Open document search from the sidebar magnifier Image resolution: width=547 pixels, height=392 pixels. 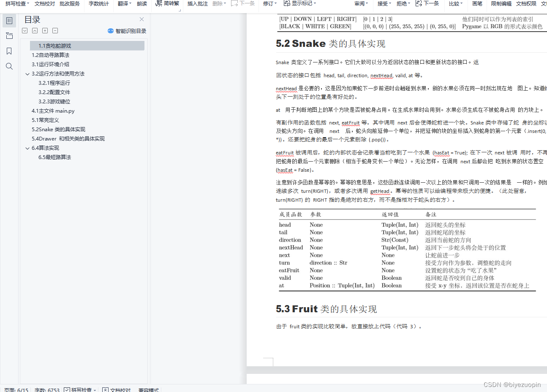[9, 66]
